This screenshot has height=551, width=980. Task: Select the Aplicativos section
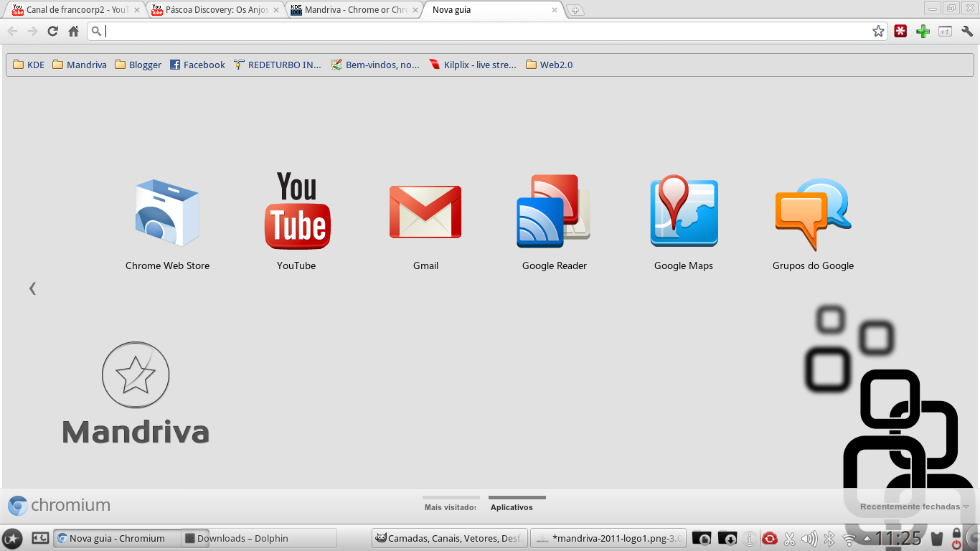coord(517,503)
